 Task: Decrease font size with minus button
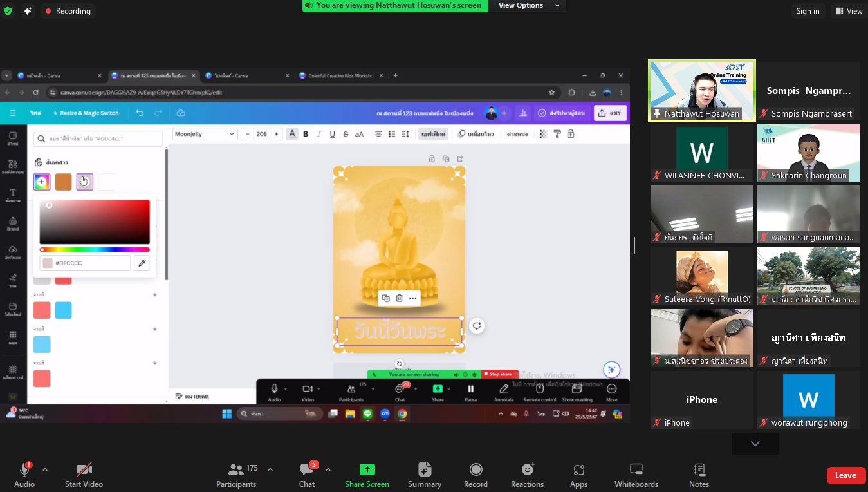point(248,134)
